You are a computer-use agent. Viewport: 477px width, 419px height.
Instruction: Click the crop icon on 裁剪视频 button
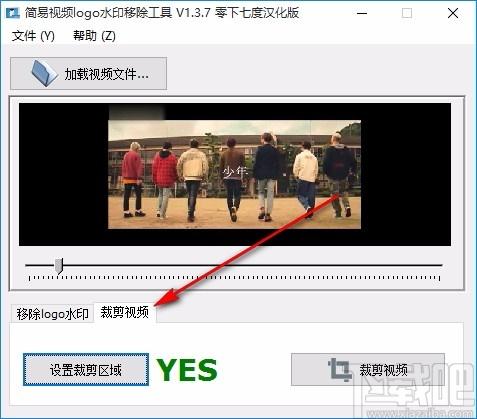(340, 370)
